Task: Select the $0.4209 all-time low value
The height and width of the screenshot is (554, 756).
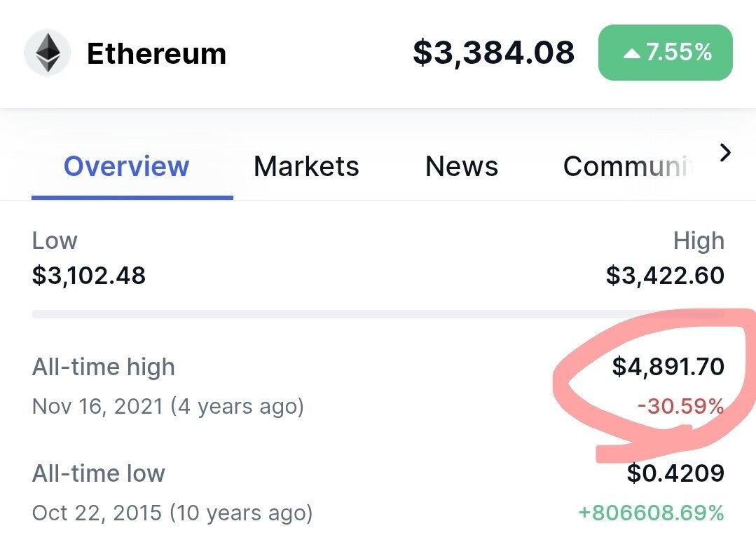Action: click(675, 473)
